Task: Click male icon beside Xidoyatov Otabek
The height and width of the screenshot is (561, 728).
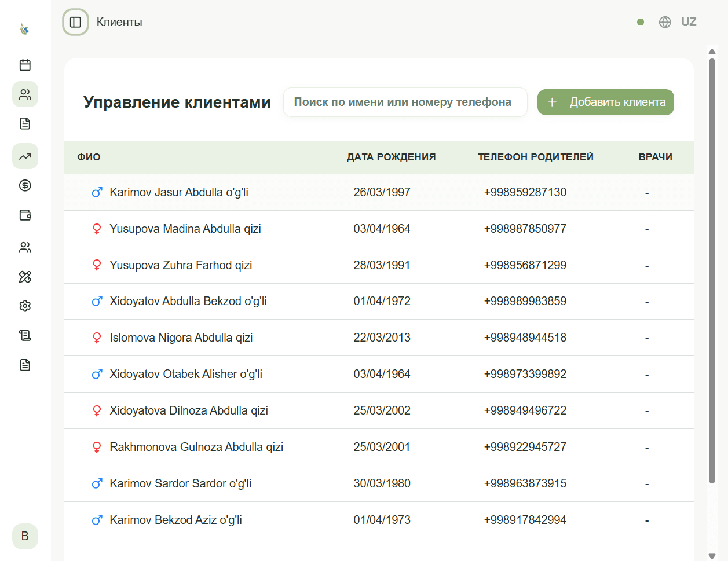Action: point(97,374)
